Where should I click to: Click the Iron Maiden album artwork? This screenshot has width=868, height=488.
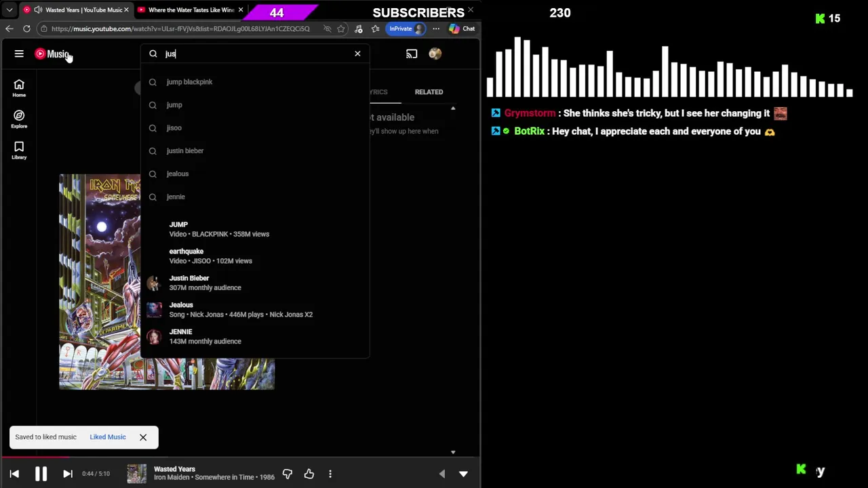point(167,282)
